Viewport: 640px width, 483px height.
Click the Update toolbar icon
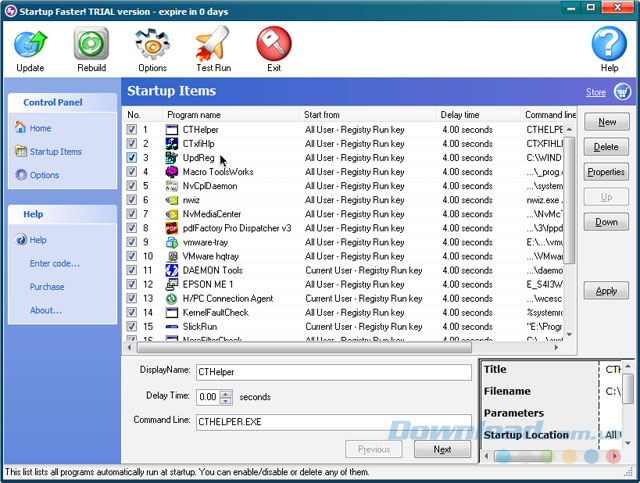(x=30, y=44)
